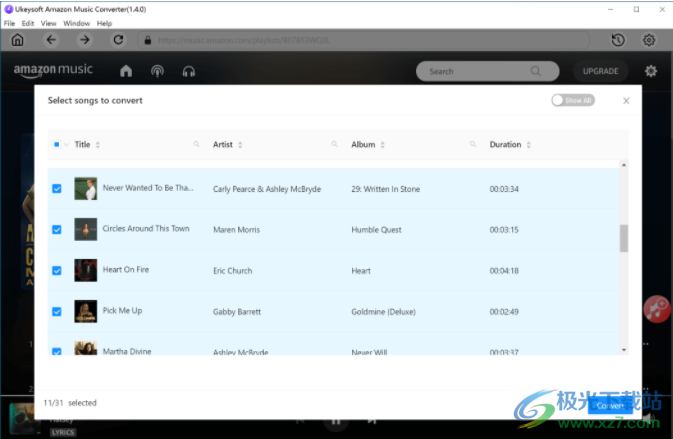The width and height of the screenshot is (673, 439).
Task: Uncheck Circles Around This Town song
Action: pos(57,230)
